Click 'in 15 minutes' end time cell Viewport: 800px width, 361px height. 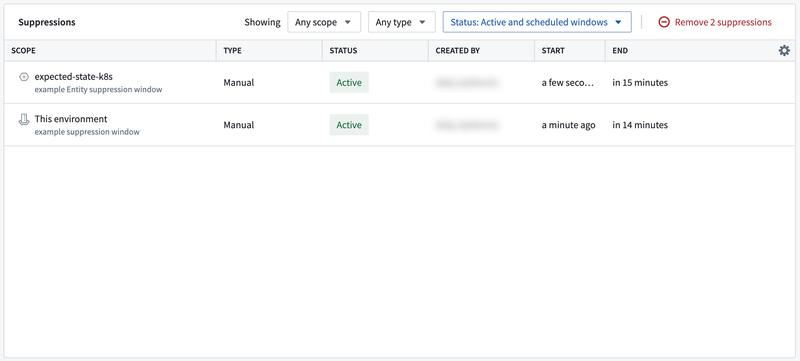click(x=640, y=83)
